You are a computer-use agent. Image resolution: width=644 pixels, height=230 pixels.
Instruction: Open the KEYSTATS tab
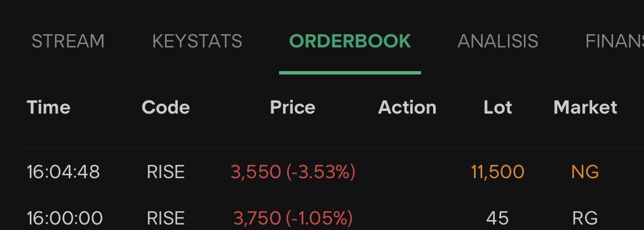[x=197, y=41]
